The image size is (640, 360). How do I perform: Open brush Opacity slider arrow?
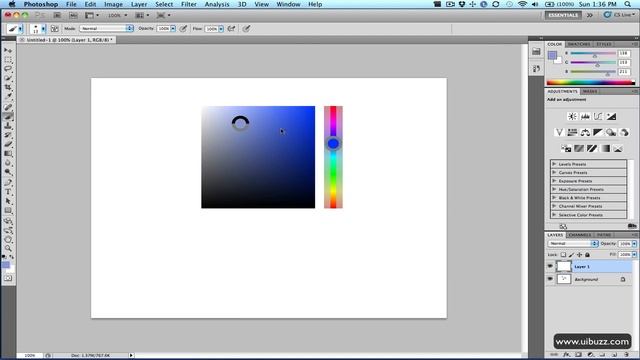173,29
